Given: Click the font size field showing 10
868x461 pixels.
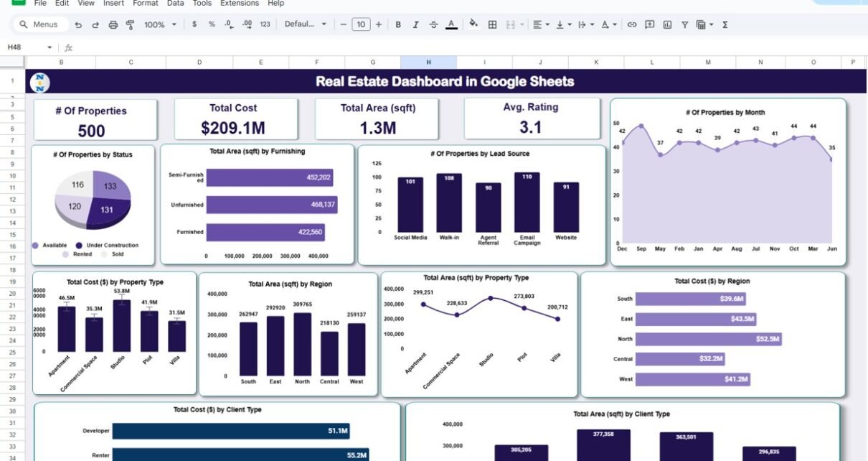Looking at the screenshot, I should [x=361, y=24].
